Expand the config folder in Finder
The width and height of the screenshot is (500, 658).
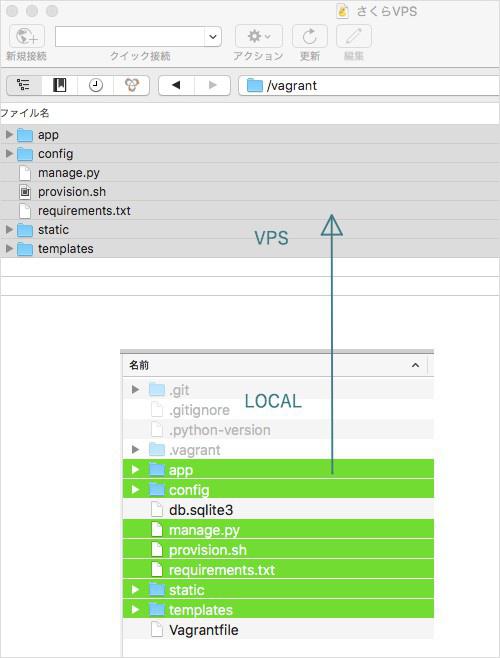135,489
